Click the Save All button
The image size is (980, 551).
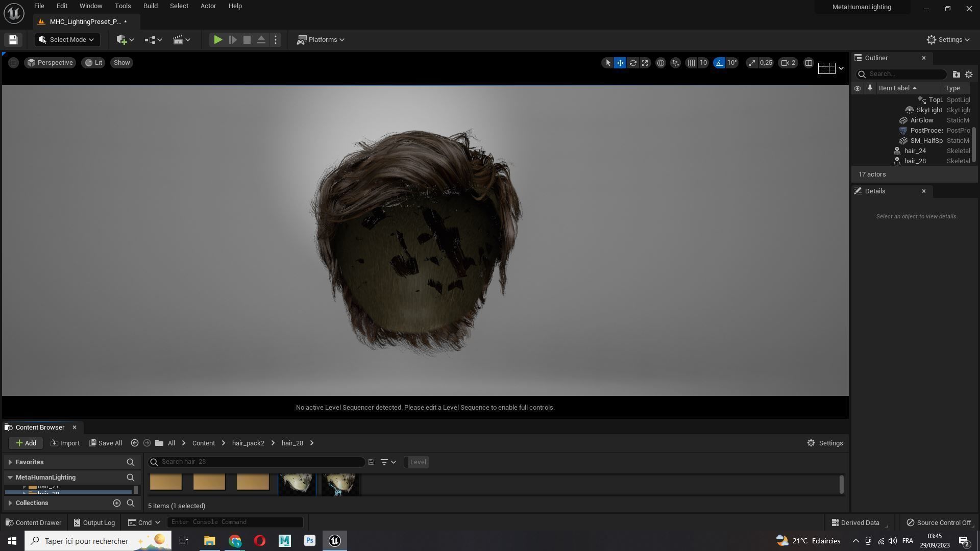(106, 443)
